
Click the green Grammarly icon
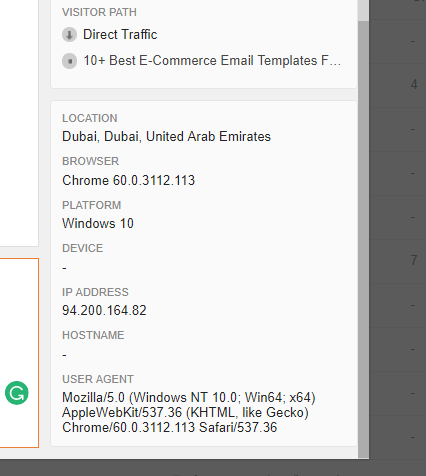pos(17,393)
